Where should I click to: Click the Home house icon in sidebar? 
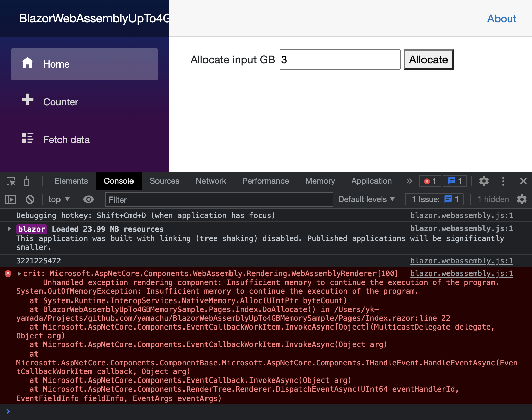point(27,62)
